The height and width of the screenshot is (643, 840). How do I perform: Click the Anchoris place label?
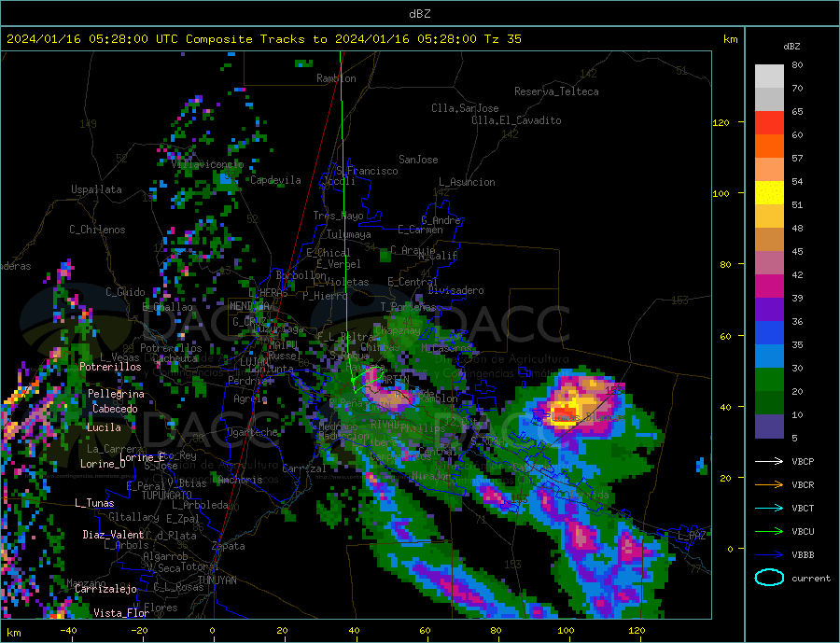(x=240, y=480)
